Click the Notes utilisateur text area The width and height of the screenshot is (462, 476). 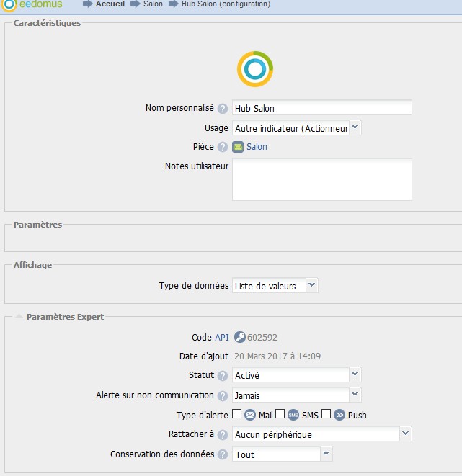point(322,179)
